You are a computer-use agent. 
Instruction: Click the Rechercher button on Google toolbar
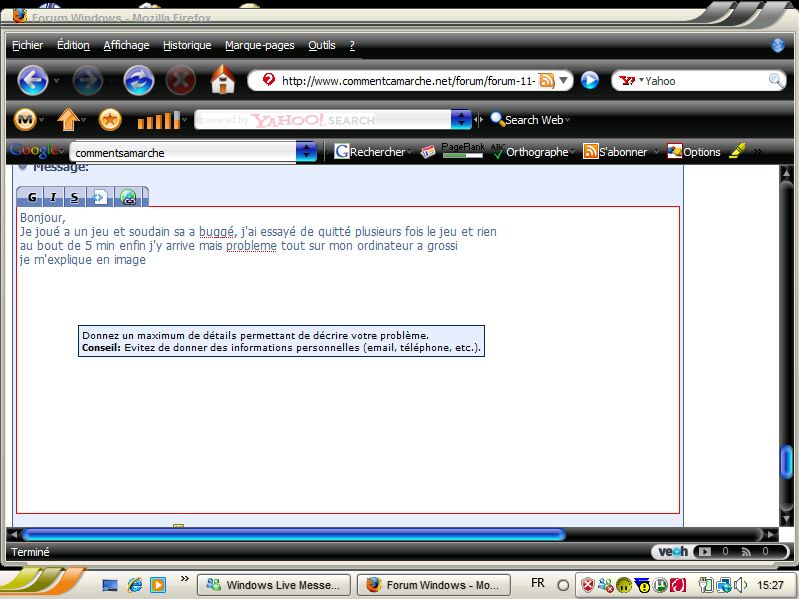370,152
